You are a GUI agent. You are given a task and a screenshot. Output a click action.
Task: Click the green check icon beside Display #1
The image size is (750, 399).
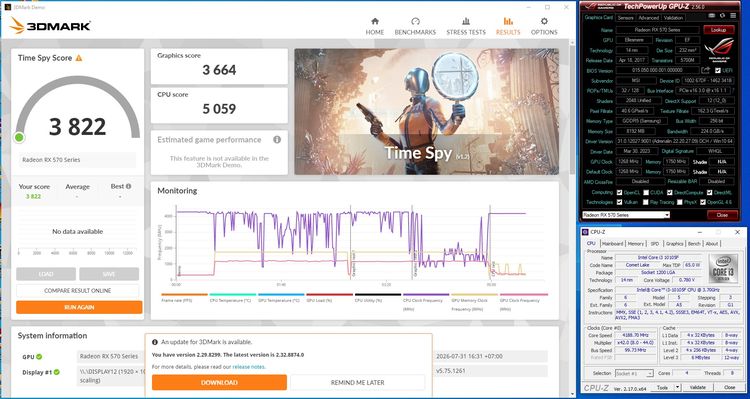click(x=56, y=372)
